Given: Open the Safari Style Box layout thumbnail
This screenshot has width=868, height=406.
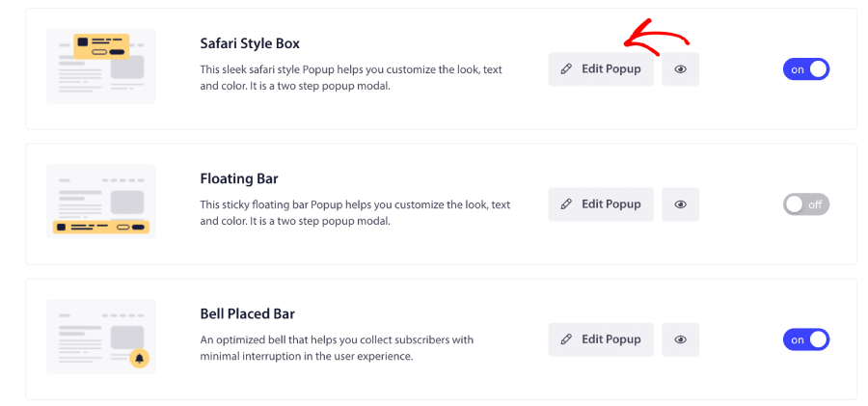Looking at the screenshot, I should pyautogui.click(x=101, y=67).
